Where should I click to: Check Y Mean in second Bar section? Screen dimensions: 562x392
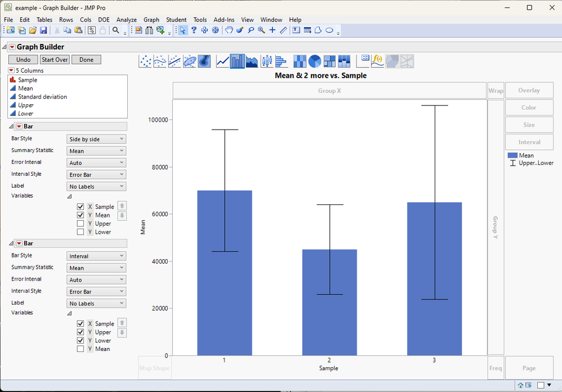click(x=81, y=349)
